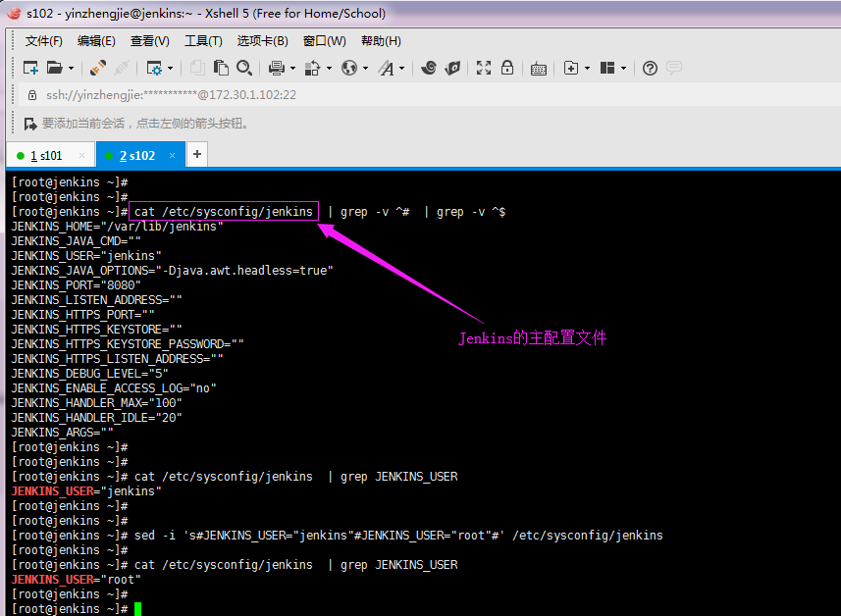Open the 文件(F) menu
Screen dimensions: 841x616
43,41
